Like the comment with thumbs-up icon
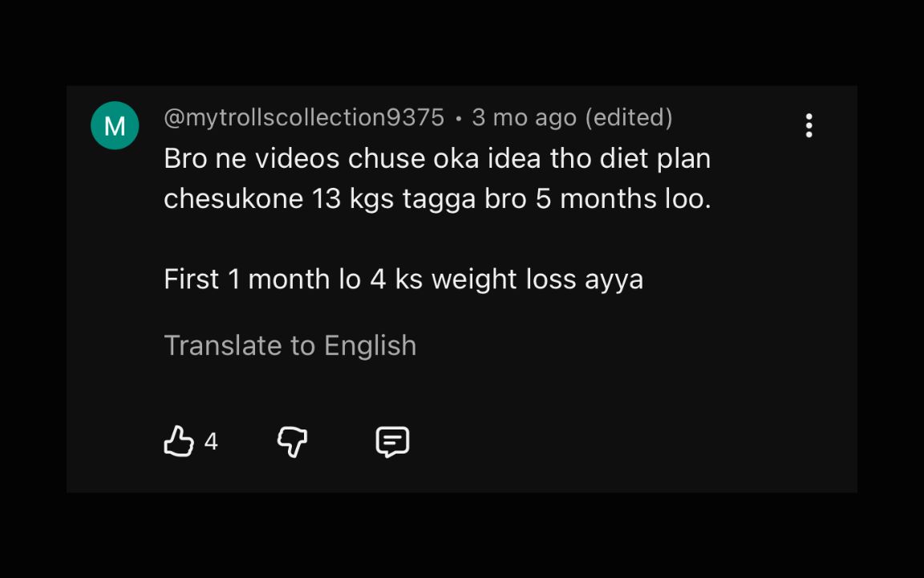The height and width of the screenshot is (578, 924). coord(179,442)
